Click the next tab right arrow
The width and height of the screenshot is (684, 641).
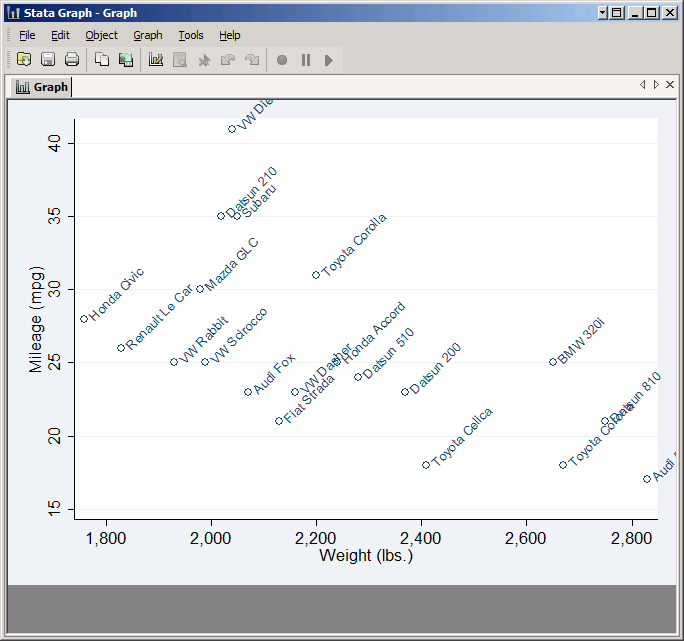(x=656, y=85)
